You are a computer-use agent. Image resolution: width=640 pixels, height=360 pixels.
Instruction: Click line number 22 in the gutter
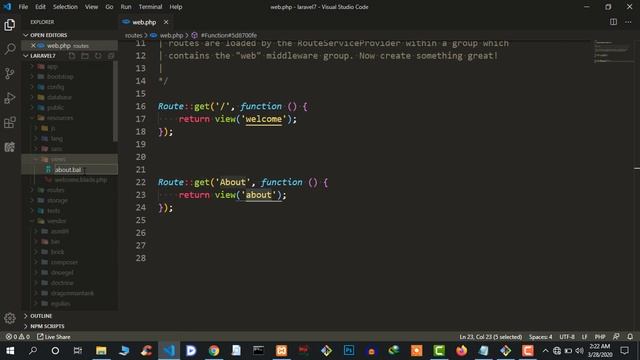pyautogui.click(x=140, y=182)
